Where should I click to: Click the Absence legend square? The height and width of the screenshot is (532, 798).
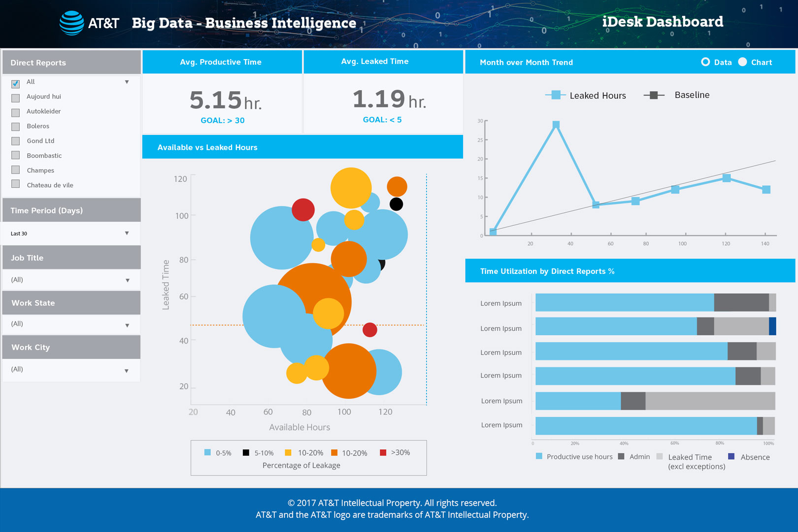click(x=731, y=456)
